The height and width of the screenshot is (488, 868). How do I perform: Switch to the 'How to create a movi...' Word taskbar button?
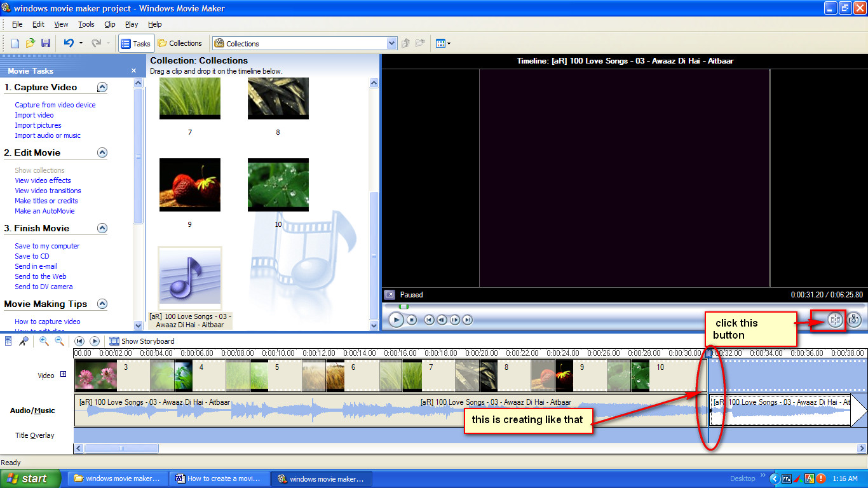[x=220, y=478]
